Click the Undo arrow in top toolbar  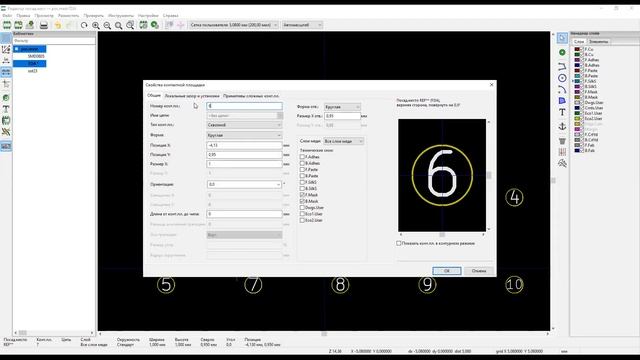58,25
